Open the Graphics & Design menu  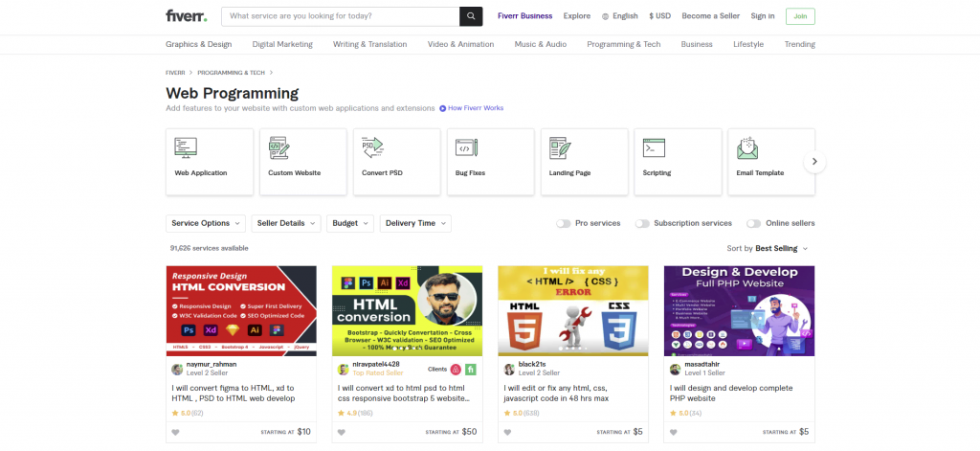point(198,44)
